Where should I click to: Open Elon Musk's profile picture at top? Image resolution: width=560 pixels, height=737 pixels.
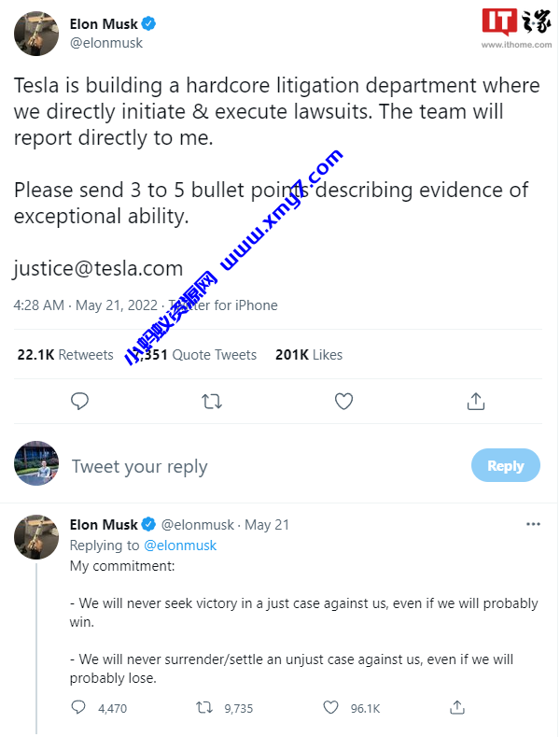coord(36,34)
